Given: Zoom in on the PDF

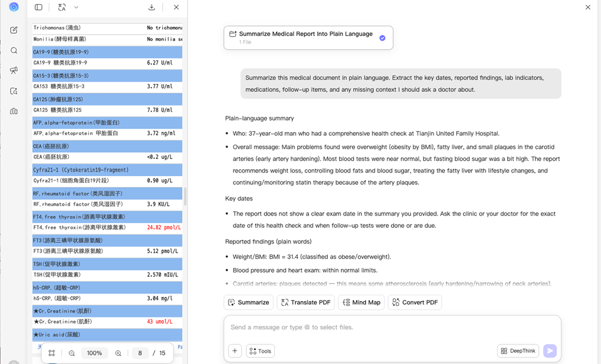Looking at the screenshot, I should pos(118,353).
